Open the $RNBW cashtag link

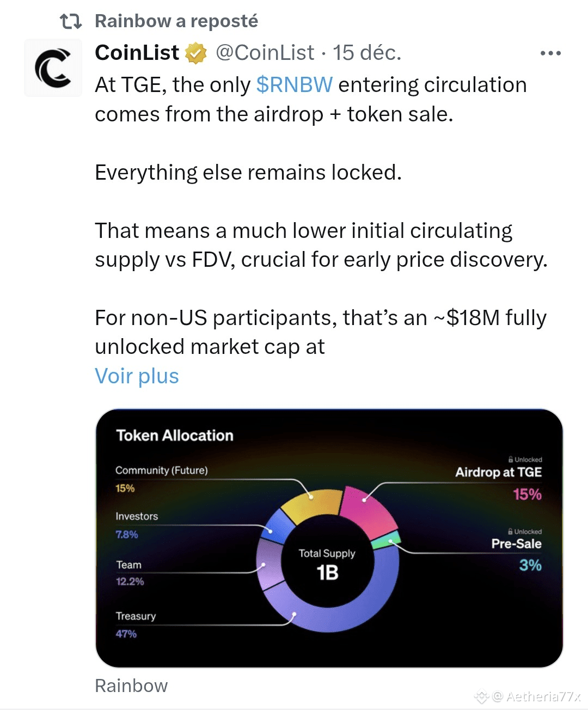pos(294,85)
